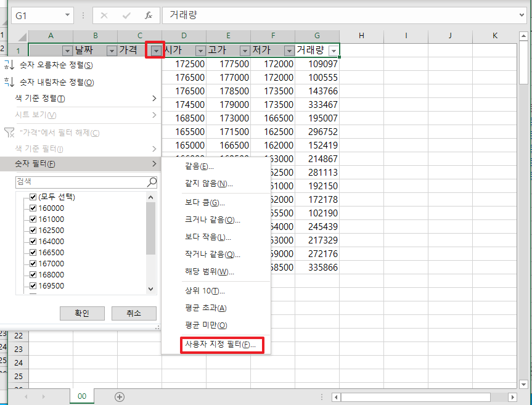Image resolution: width=532 pixels, height=405 pixels.
Task: Choose 숫자 내림차순 정렬 from filter menu
Action: [80, 82]
